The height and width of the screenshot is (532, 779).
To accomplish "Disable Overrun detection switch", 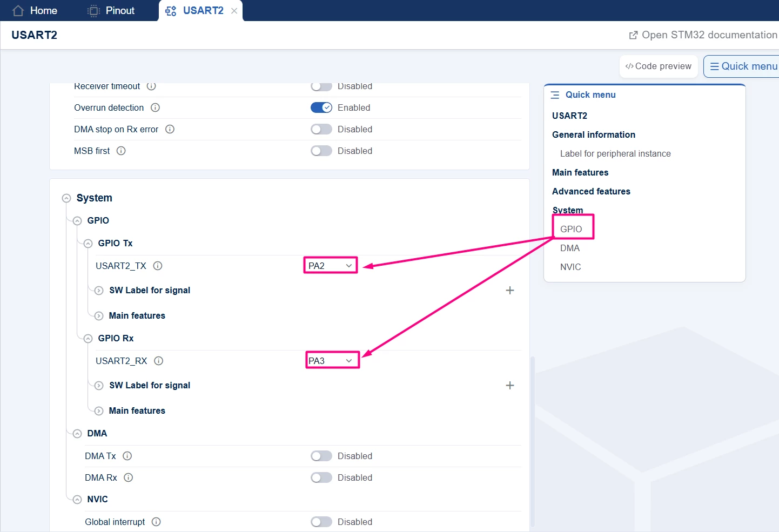I will [x=321, y=107].
